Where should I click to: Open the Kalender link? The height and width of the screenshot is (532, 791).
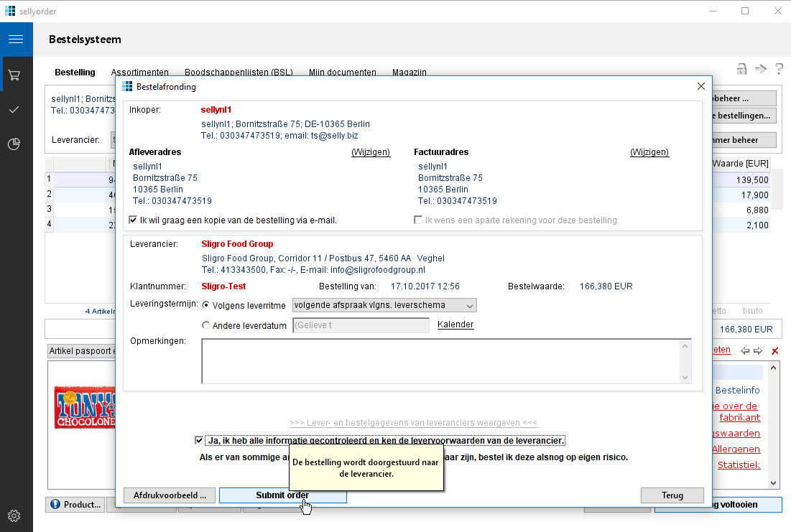click(x=455, y=325)
